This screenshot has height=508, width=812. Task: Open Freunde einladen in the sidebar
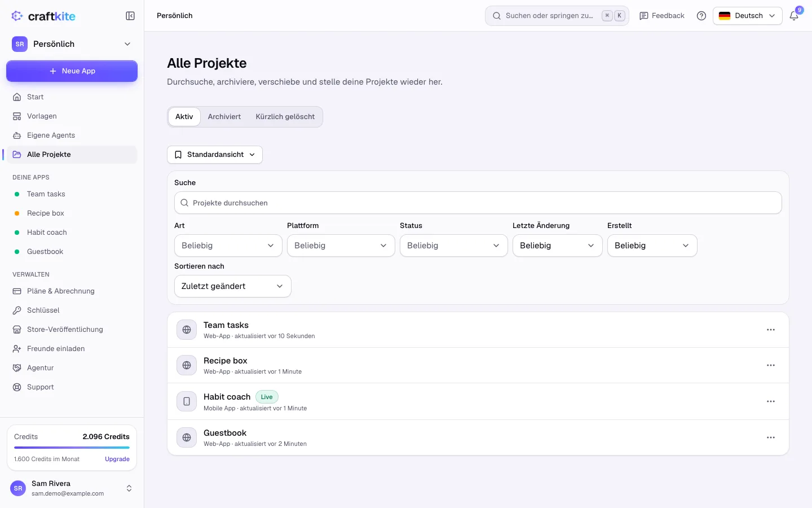pyautogui.click(x=72, y=349)
